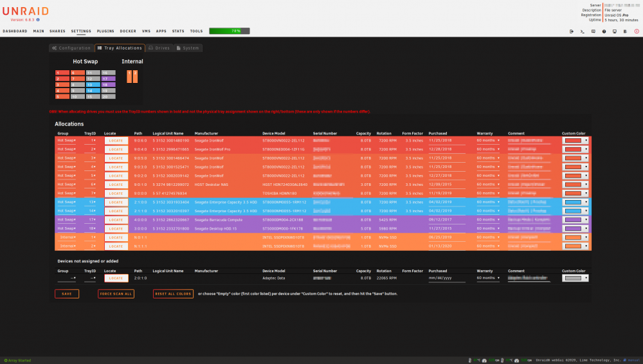Click the logout icon in the top bar
The image size is (643, 364).
[x=571, y=31]
